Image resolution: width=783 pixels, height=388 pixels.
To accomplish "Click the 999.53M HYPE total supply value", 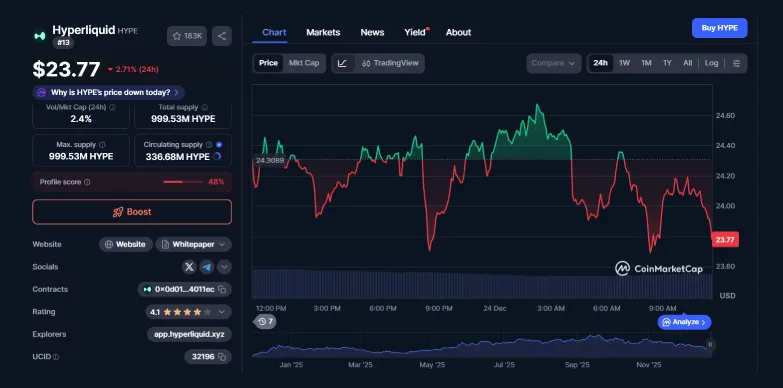I will pyautogui.click(x=183, y=119).
